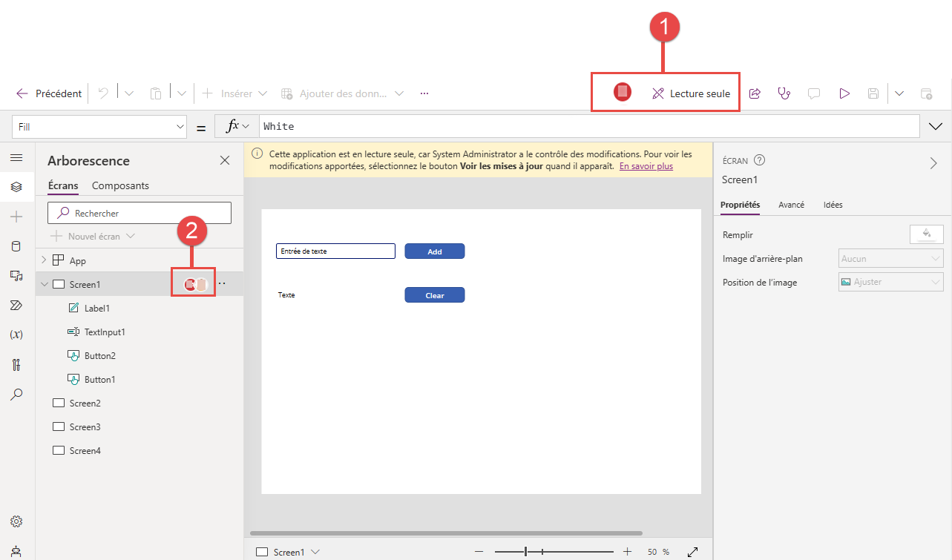Click the Rechercher search field
The width and height of the screenshot is (952, 560).
139,213
